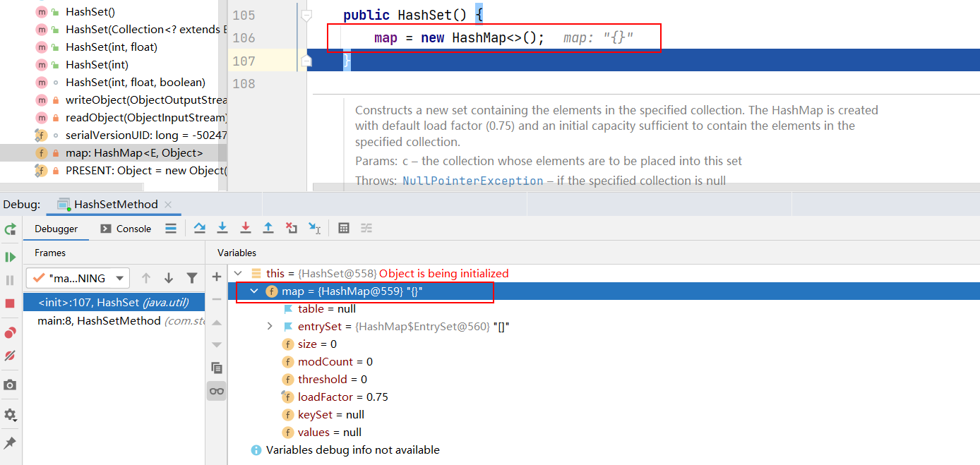Open debugger settings gear icon
The width and height of the screenshot is (980, 465).
click(10, 414)
